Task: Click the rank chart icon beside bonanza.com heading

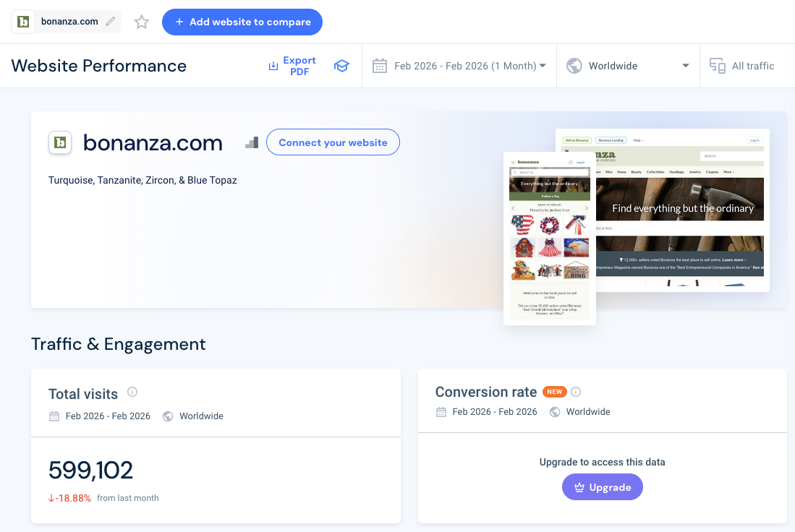Action: click(x=251, y=142)
